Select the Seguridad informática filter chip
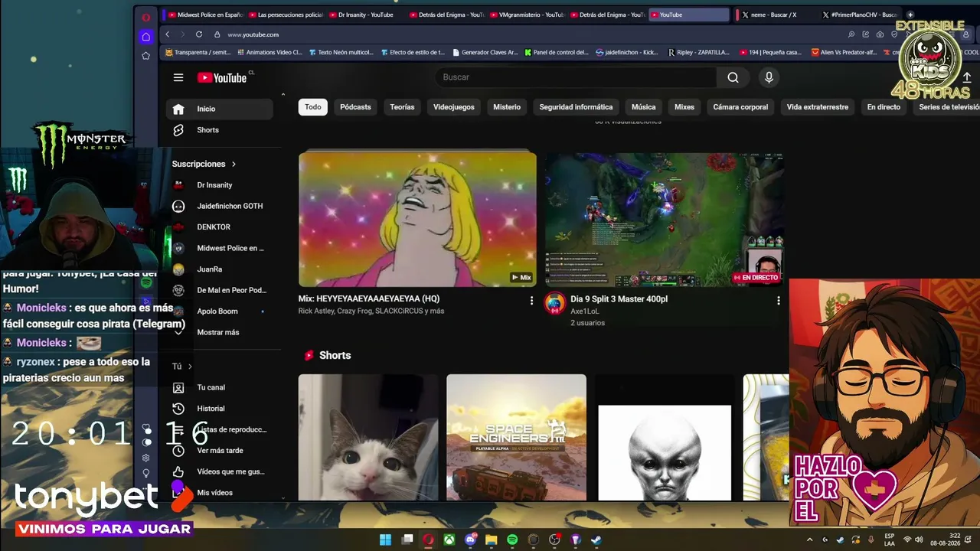Viewport: 980px width, 551px height. pyautogui.click(x=576, y=107)
